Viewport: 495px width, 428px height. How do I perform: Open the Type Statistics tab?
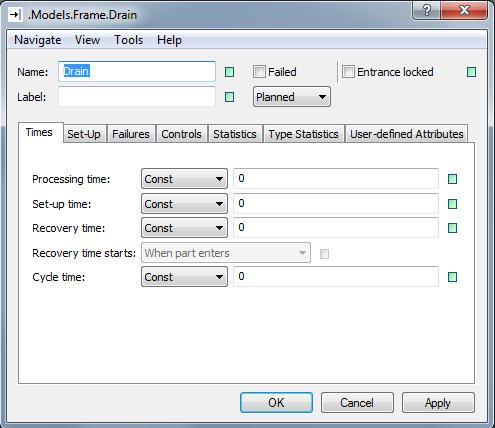click(303, 134)
